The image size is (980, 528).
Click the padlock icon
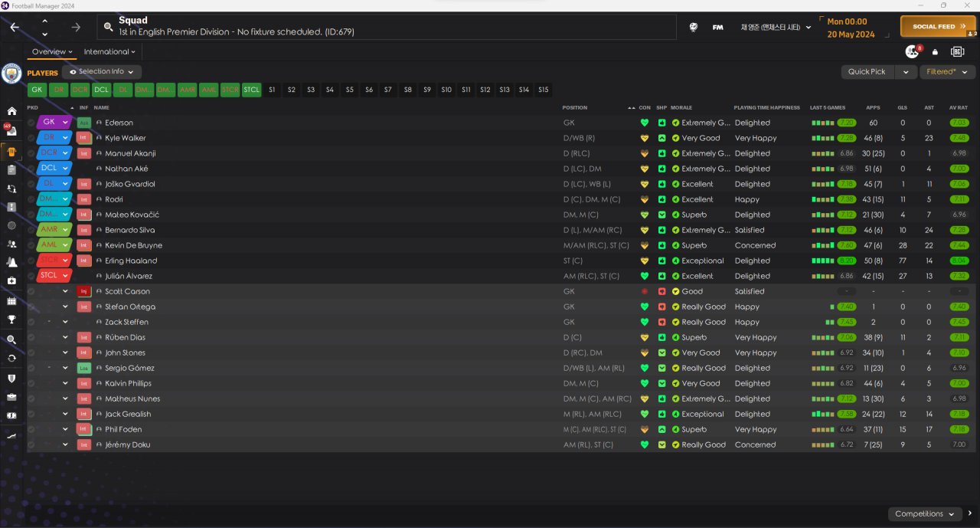pyautogui.click(x=935, y=52)
